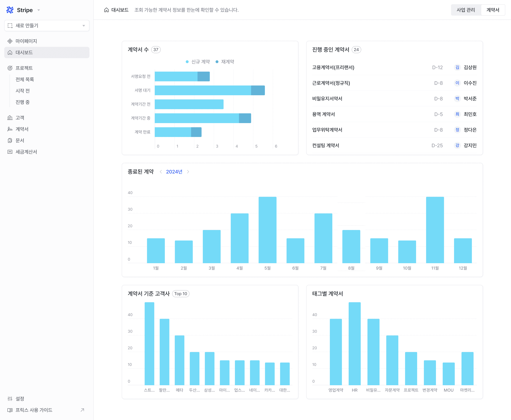Screen dimensions: 511x420
Task: Click the 문서 document icon
Action: (x=10, y=141)
